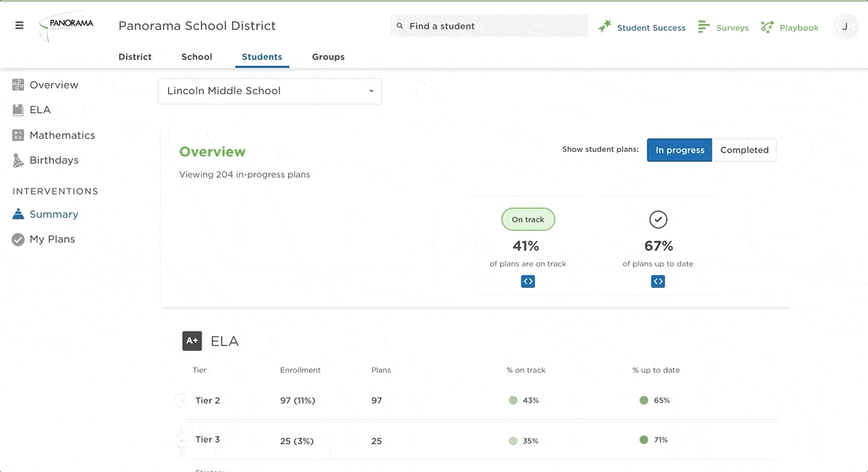
Task: Open My Plans in the sidebar
Action: tap(52, 239)
